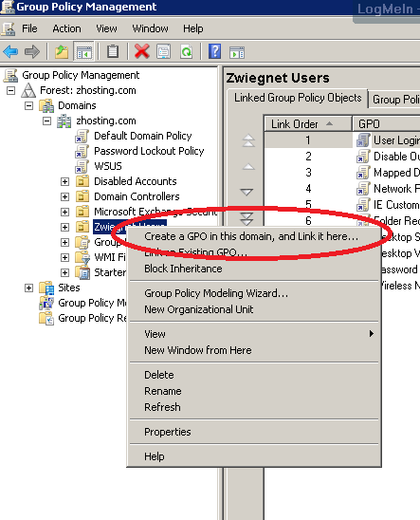Click the Group Policy Management root node icon
This screenshot has height=520, width=420.
tap(10, 75)
